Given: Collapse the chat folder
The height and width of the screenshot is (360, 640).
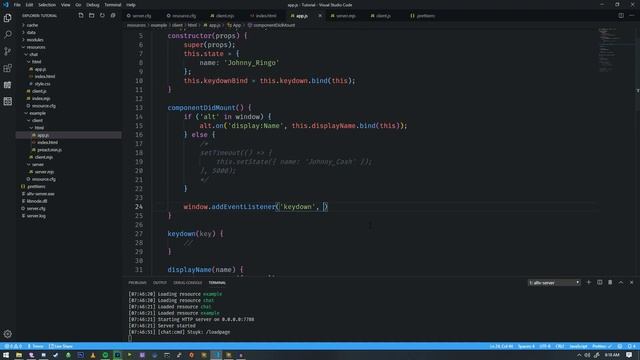Looking at the screenshot, I should coord(33,54).
